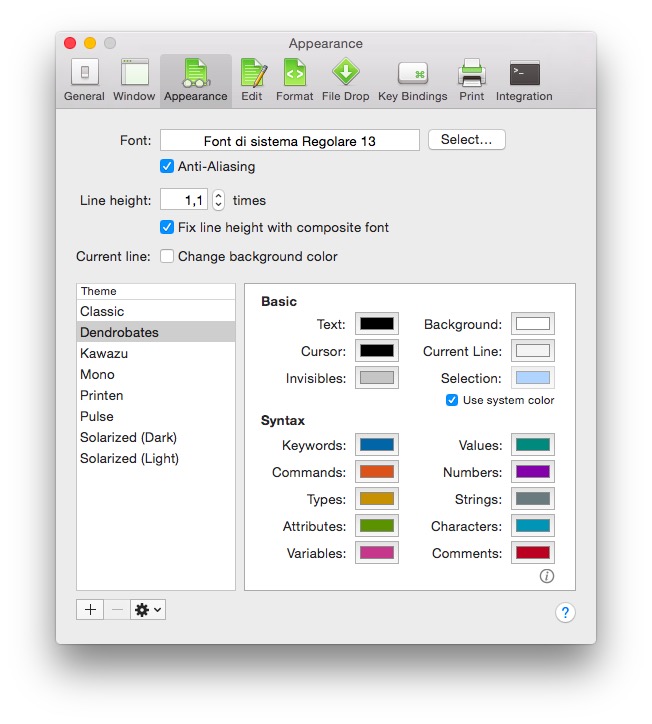Open the Commands color swatch
The height and width of the screenshot is (724, 652).
(377, 472)
